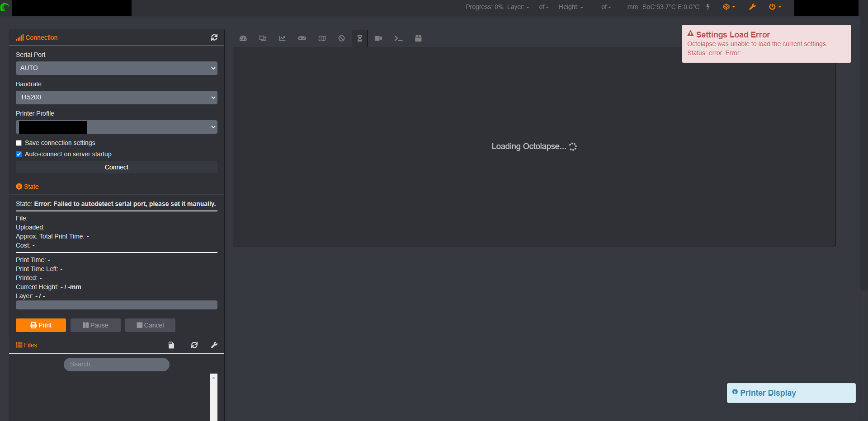Collapse the State panel header

[x=27, y=187]
